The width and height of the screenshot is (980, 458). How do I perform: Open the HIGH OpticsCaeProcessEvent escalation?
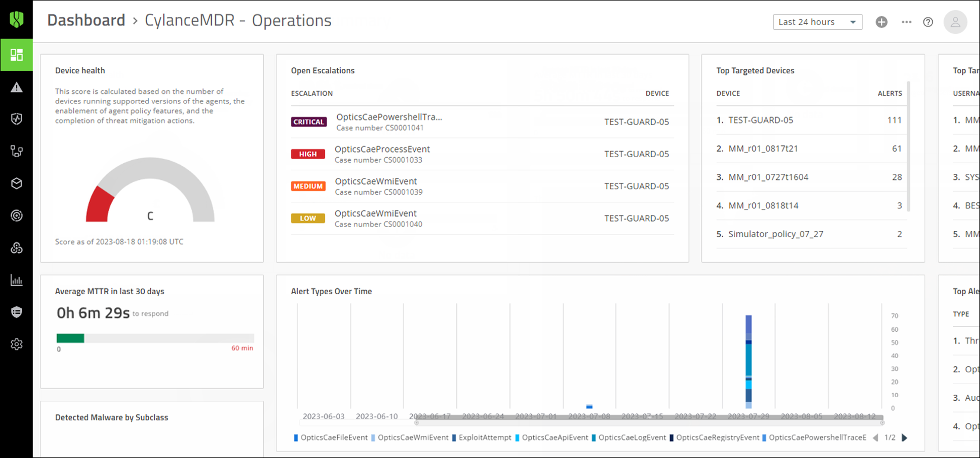point(482,154)
